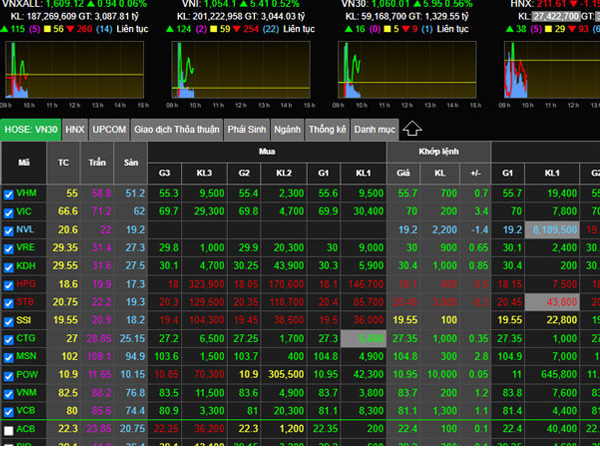Click the VN30 index value 1,060.01
The image size is (600, 450).
pyautogui.click(x=391, y=4)
